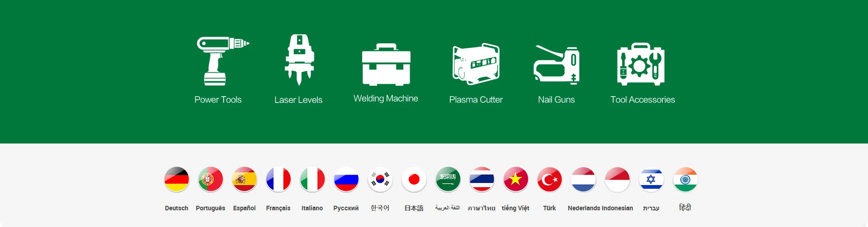This screenshot has width=868, height=227.
Task: Open the Welding Machine toolbox icon
Action: [x=386, y=65]
